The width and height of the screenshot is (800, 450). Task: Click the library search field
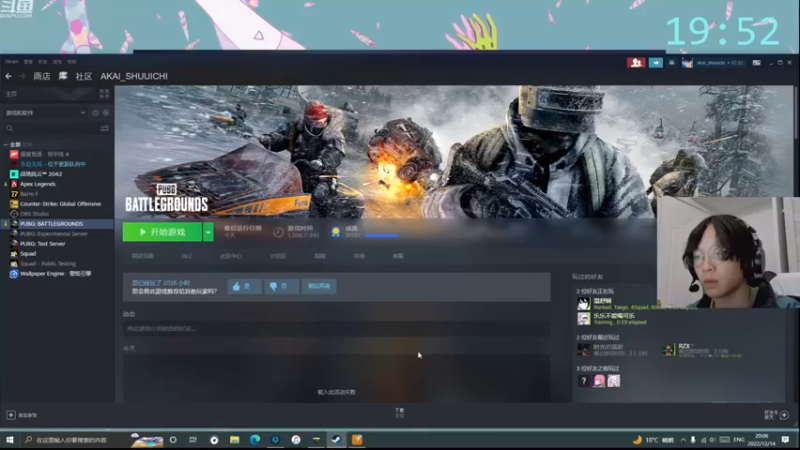[51, 129]
